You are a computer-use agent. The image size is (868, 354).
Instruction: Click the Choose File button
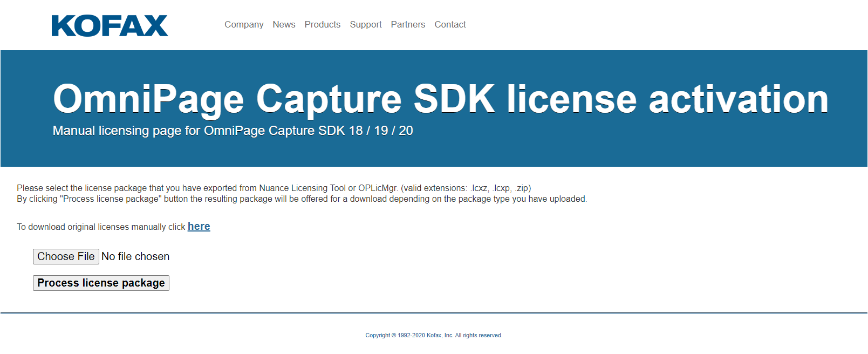click(66, 256)
